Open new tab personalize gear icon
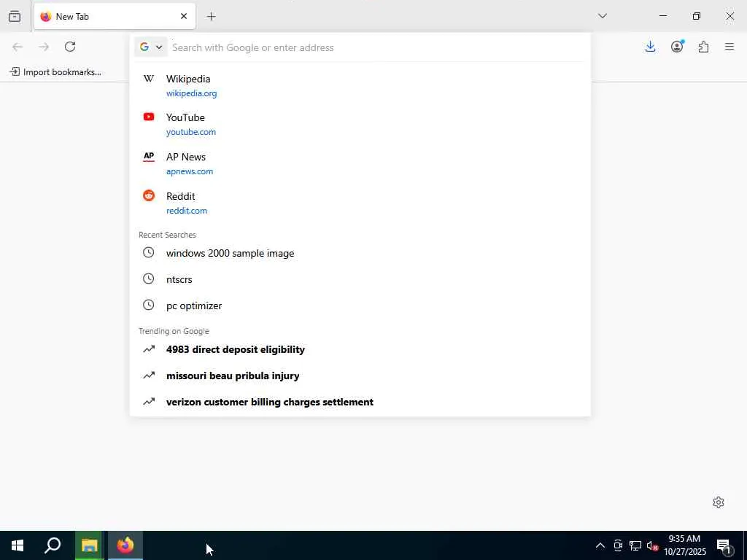This screenshot has width=747, height=560. tap(719, 502)
